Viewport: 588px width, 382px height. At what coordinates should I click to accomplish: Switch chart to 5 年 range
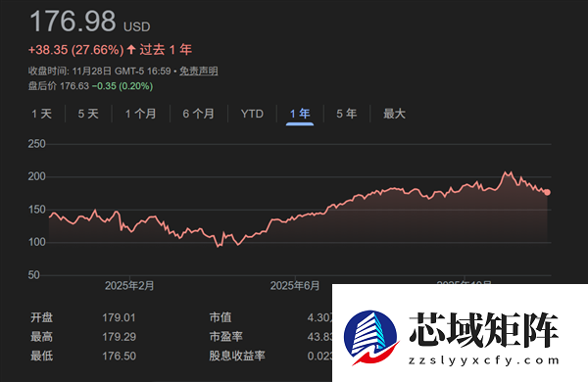(347, 114)
